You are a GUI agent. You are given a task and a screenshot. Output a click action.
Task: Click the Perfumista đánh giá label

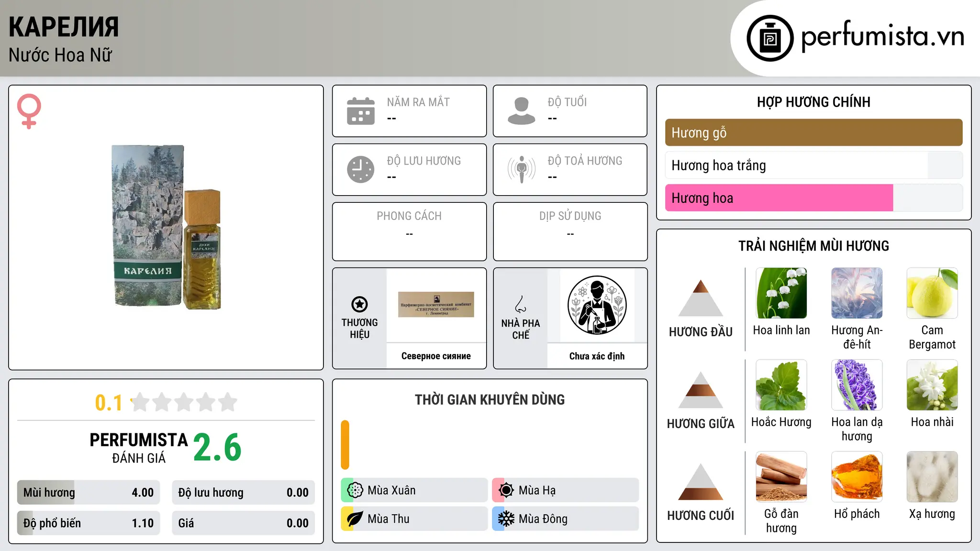(x=139, y=448)
